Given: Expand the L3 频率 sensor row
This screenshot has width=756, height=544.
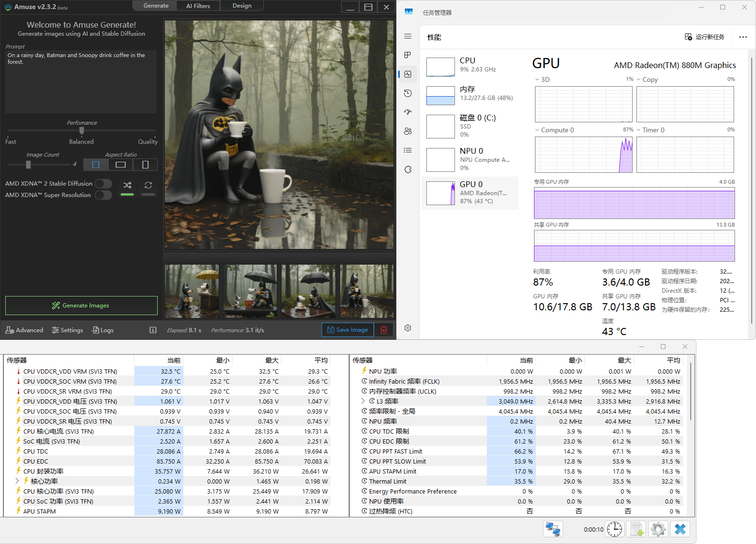Looking at the screenshot, I should [363, 401].
